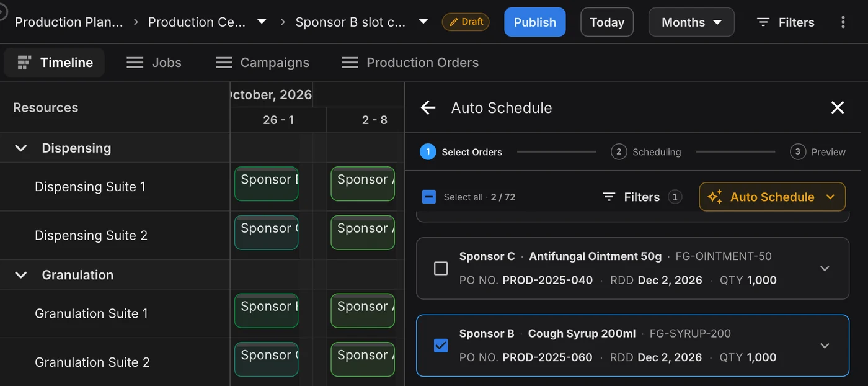Open the Sponsor B slot breadcrumb dropdown
This screenshot has height=386, width=868.
pyautogui.click(x=423, y=22)
